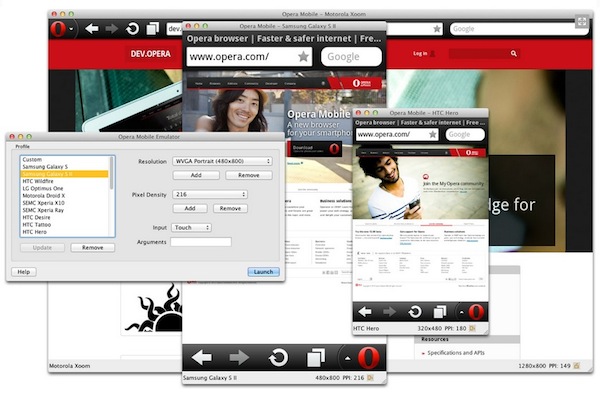Reload page in Motorola Xoom window
This screenshot has width=600, height=393.
click(132, 29)
